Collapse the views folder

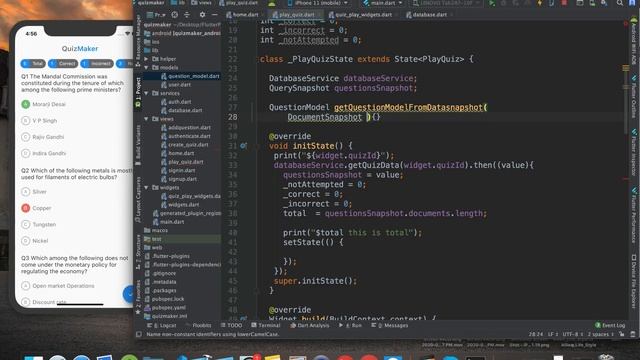pyautogui.click(x=147, y=119)
